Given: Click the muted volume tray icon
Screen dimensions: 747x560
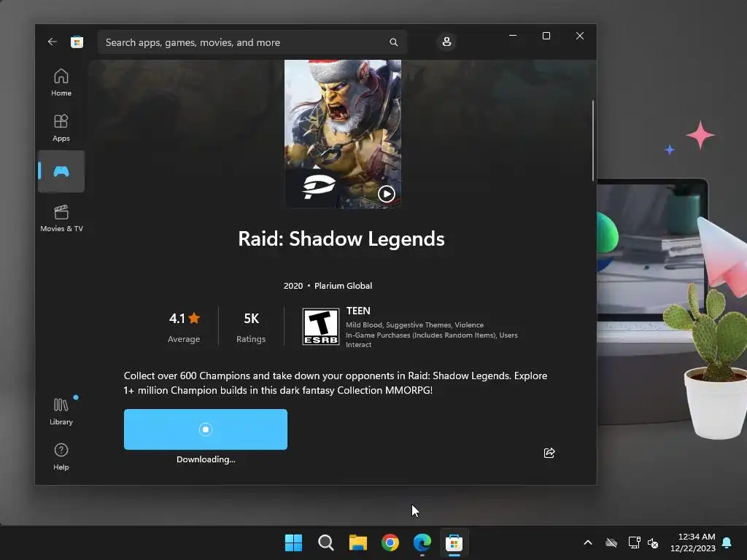Looking at the screenshot, I should point(653,542).
